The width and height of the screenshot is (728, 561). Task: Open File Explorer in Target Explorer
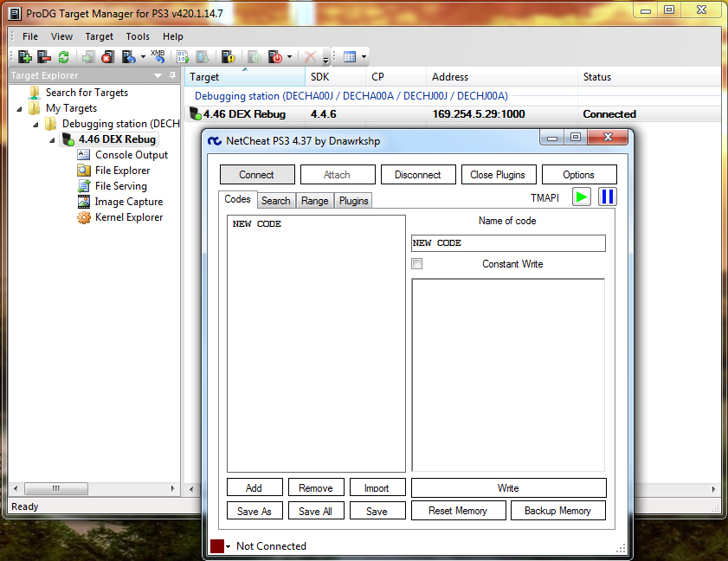(123, 171)
